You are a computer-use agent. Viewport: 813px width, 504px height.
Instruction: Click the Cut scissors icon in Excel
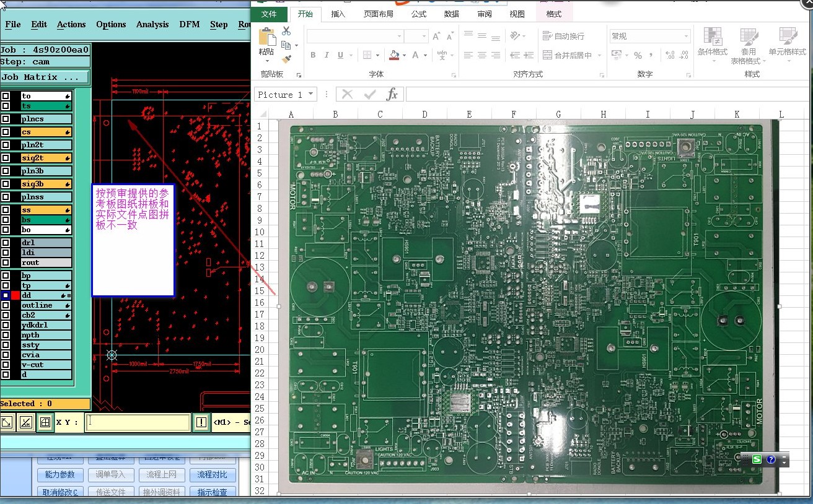tap(286, 31)
